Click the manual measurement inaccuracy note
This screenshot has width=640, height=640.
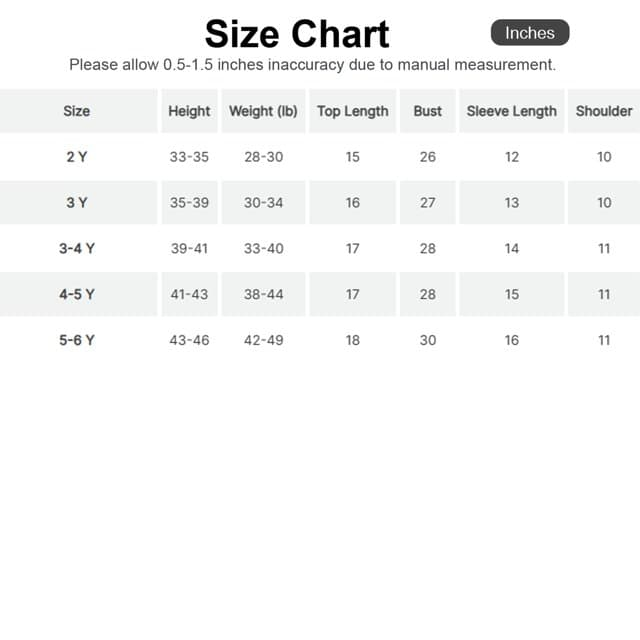312,65
